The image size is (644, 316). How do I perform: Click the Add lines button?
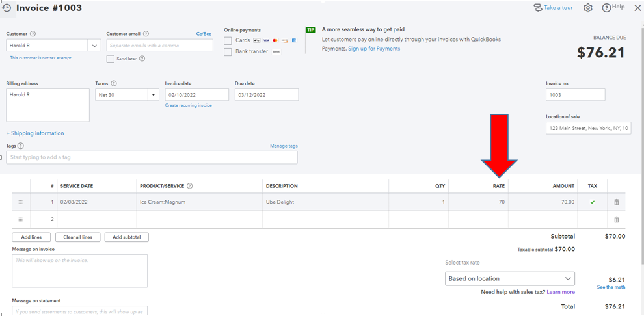click(31, 237)
